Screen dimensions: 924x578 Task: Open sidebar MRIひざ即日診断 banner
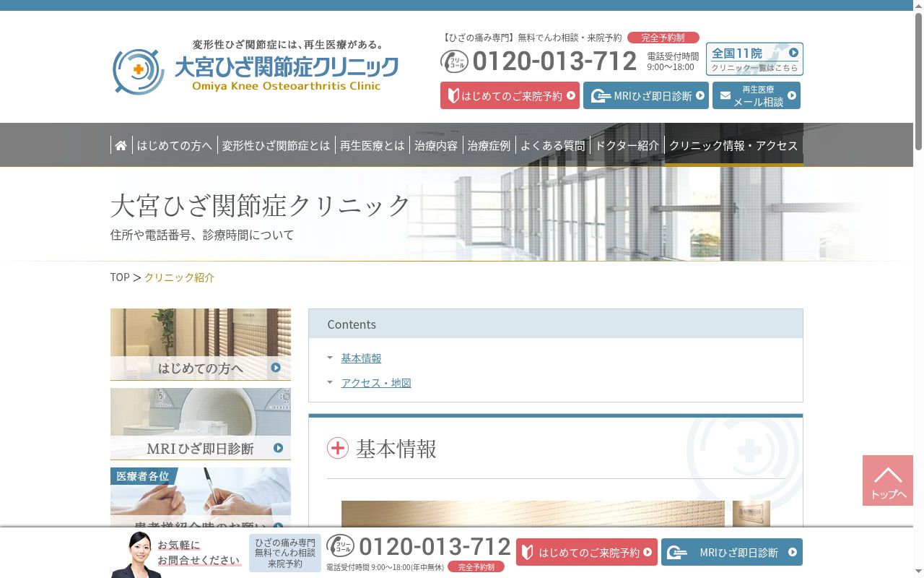click(x=201, y=424)
